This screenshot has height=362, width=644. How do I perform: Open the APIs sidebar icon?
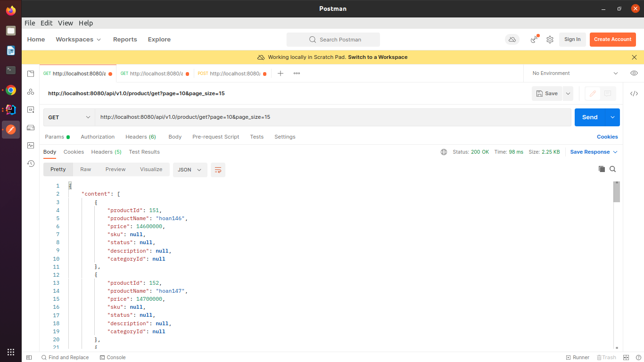[31, 91]
